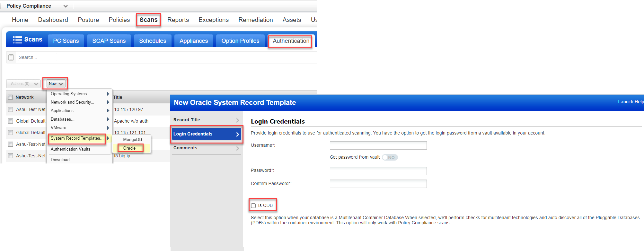Focus the Search field
This screenshot has width=644, height=251.
pyautogui.click(x=166, y=57)
